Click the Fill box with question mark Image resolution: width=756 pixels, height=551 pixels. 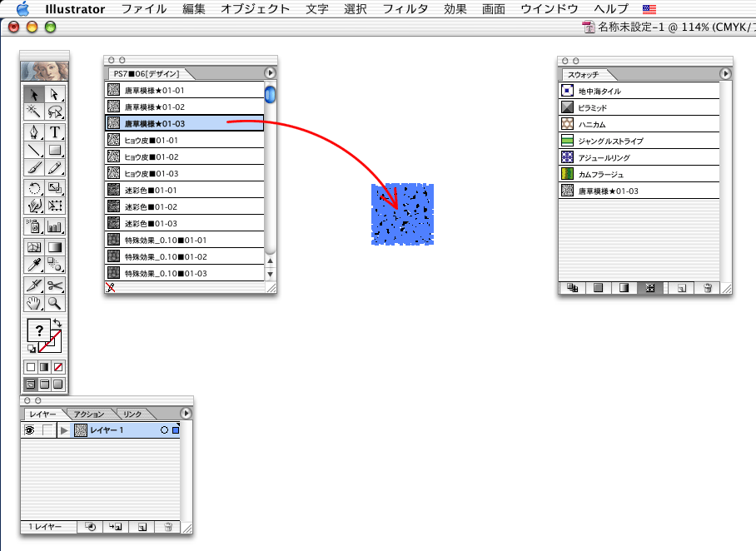point(38,330)
